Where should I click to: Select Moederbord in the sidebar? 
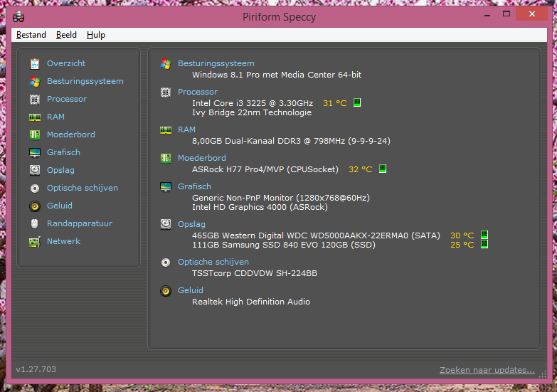point(71,134)
